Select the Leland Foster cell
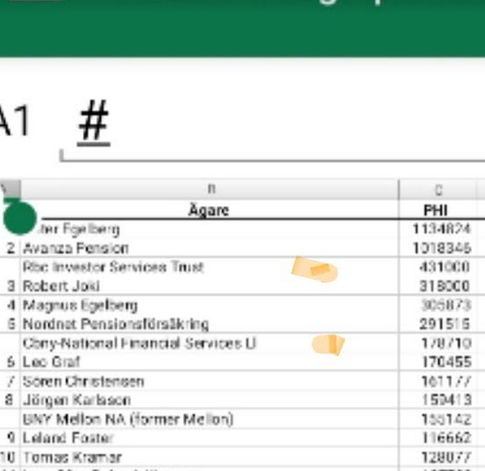 [210, 437]
